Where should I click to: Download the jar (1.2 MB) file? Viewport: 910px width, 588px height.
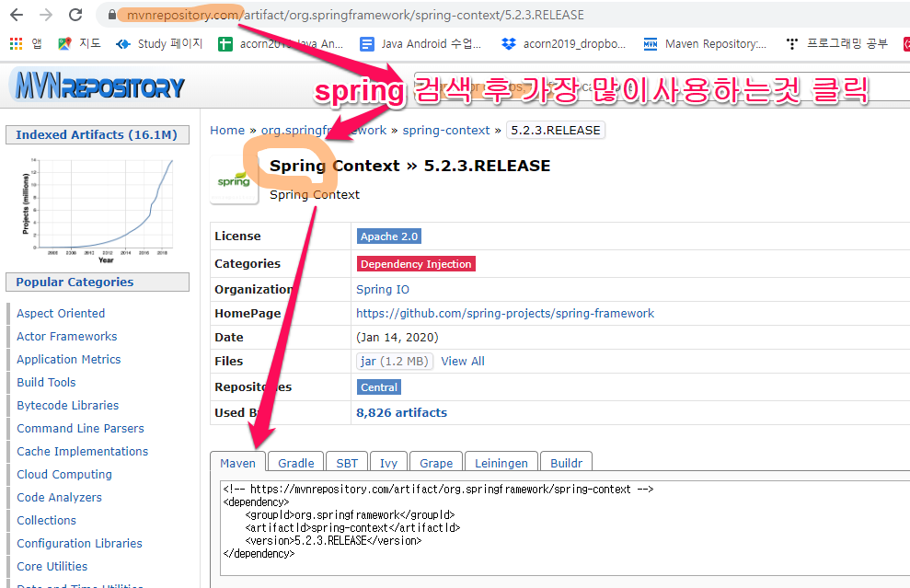[395, 361]
